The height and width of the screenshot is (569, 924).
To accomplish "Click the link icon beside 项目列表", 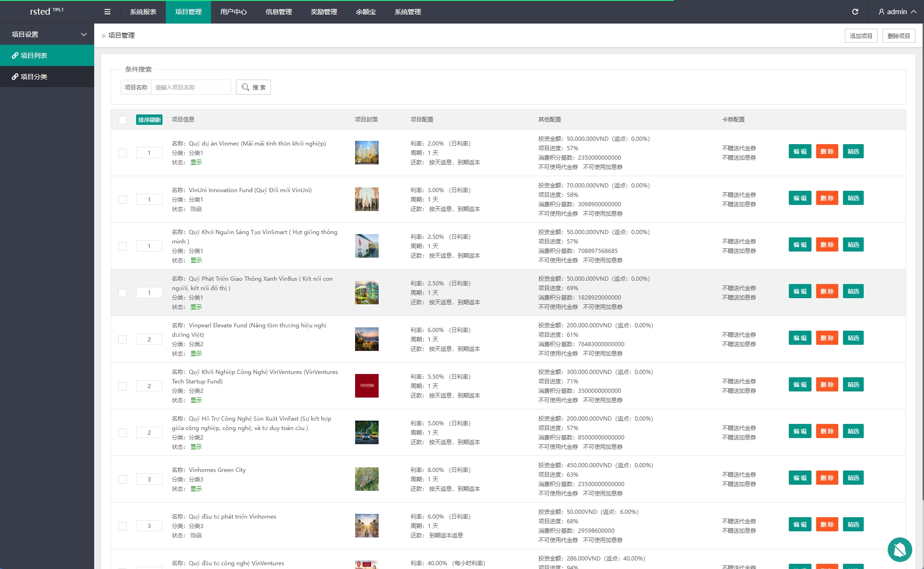I will point(15,56).
